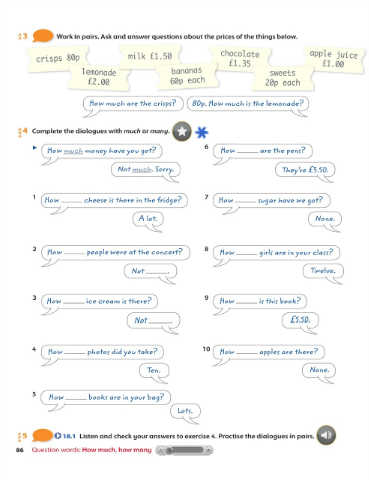The width and height of the screenshot is (370, 480).
Task: Click the blue arrow marking the example dialogue
Action: tap(35, 147)
